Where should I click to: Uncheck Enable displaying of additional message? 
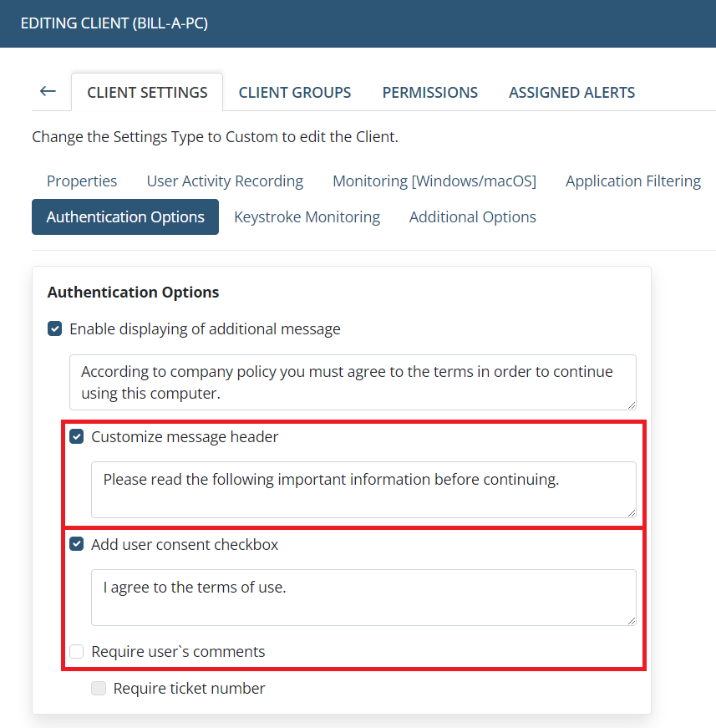coord(55,329)
